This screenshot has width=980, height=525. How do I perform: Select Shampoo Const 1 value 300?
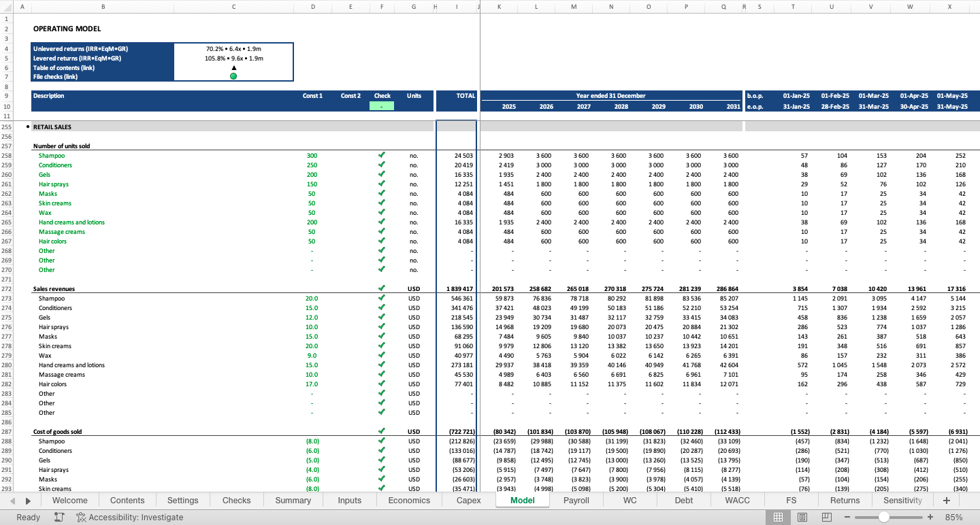(312, 155)
